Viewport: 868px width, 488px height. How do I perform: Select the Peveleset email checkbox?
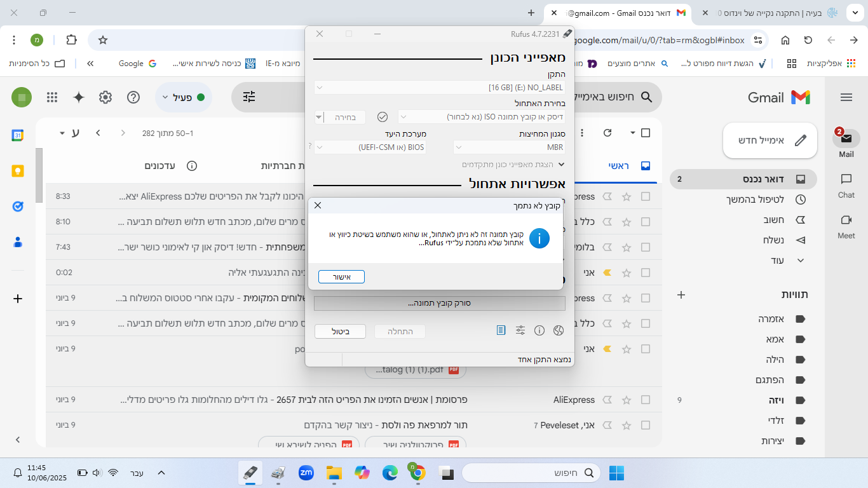646,425
